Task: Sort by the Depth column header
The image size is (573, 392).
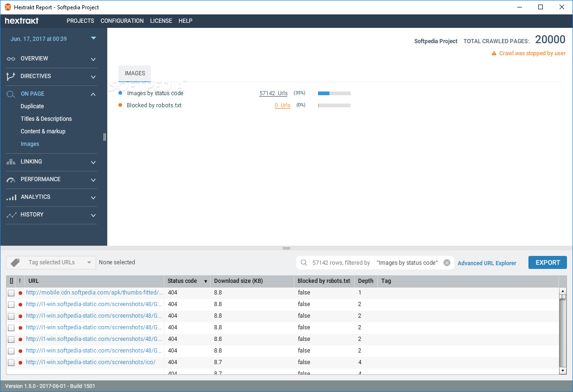Action: [x=366, y=281]
